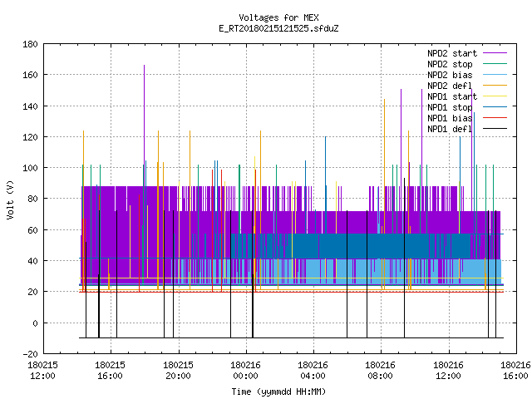Click the NPD2 start purple legend line
Screen dimensions: 532x399
tap(495, 53)
